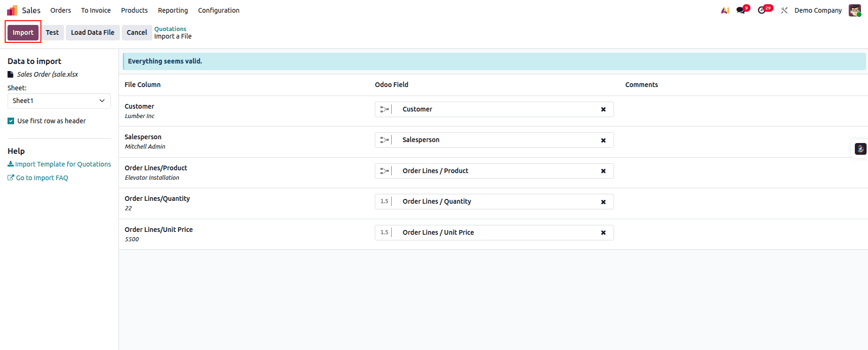
Task: Click the Data to import heading
Action: click(34, 61)
